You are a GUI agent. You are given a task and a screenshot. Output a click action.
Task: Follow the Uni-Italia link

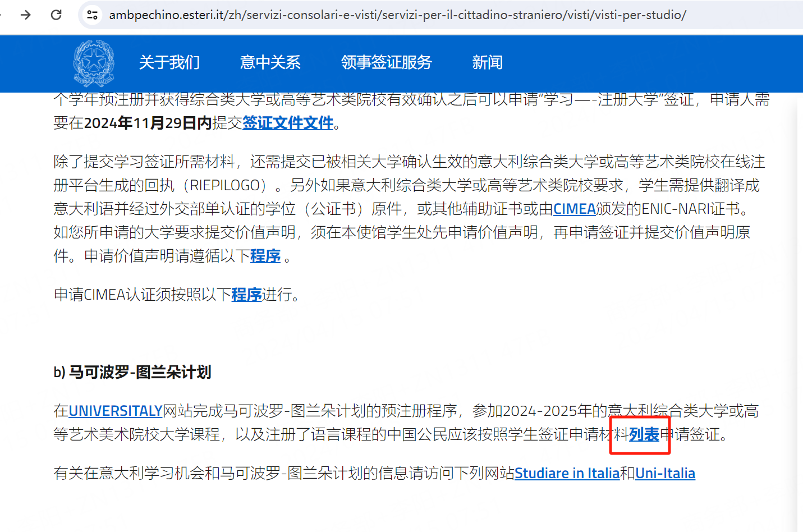(665, 474)
